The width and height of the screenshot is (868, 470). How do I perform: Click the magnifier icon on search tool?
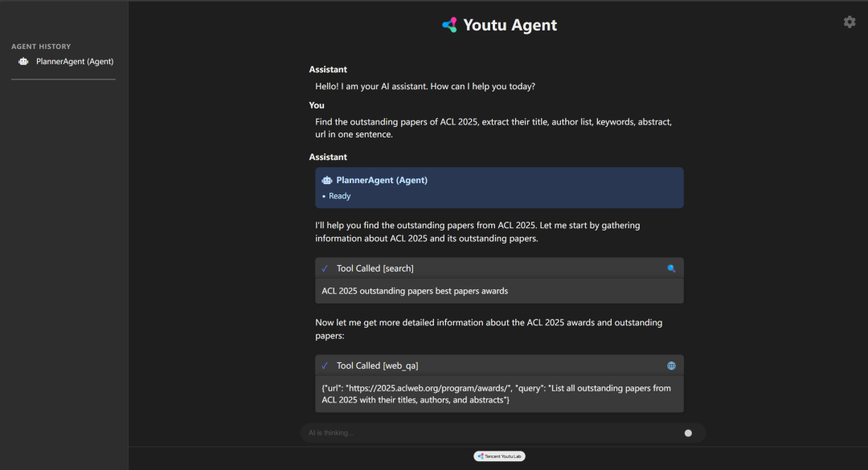671,268
